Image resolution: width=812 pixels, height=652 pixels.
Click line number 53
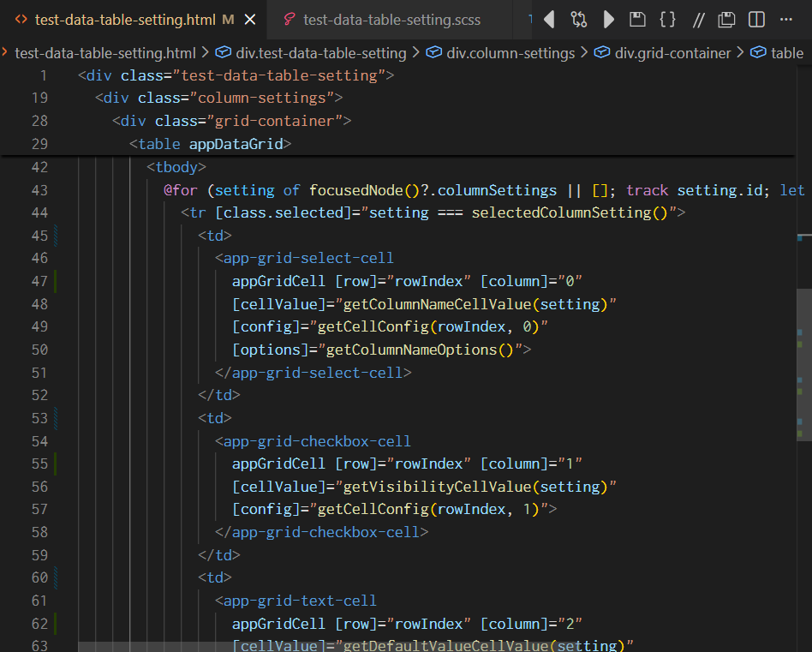click(39, 418)
